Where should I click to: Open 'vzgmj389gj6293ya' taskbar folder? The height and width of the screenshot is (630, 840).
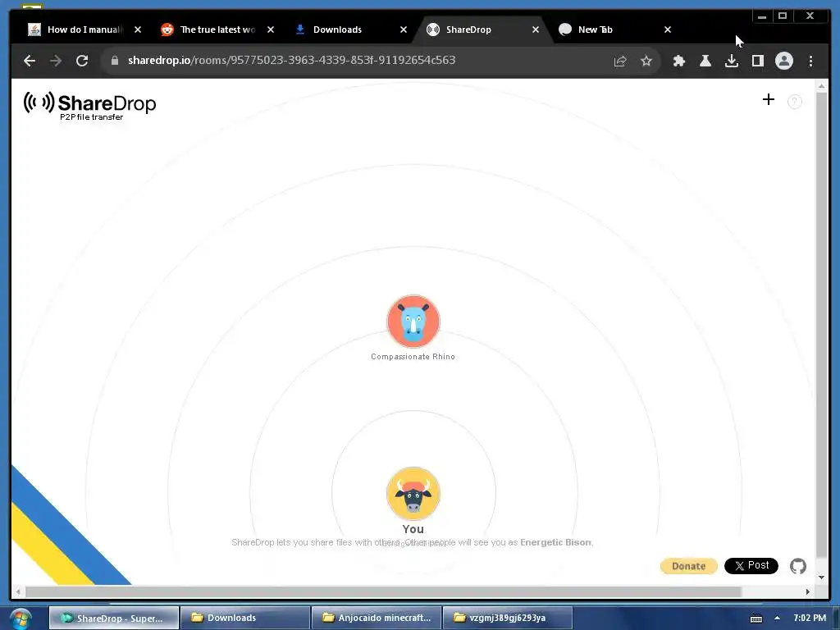point(508,619)
